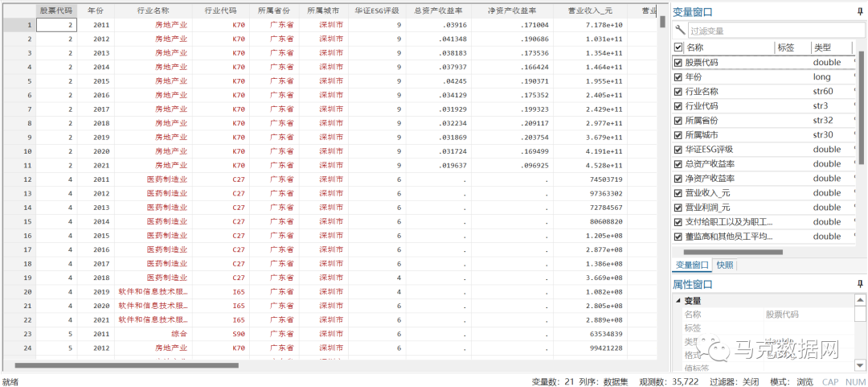
Task: Select row number 24 header
Action: [x=18, y=348]
